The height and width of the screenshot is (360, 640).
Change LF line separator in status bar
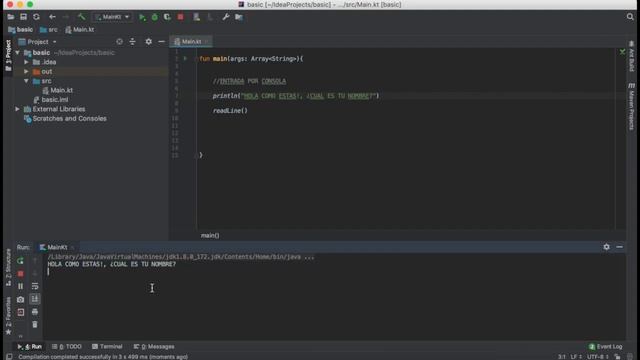pos(576,357)
